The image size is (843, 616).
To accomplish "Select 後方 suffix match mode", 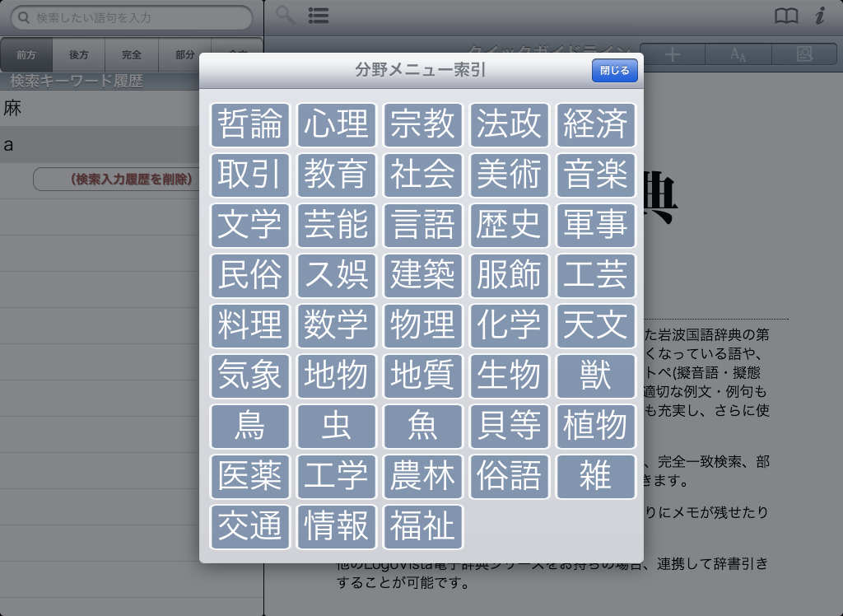I will 79,55.
